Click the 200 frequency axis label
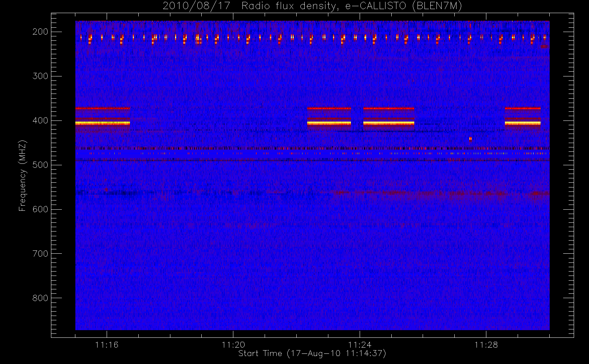Viewport: 589px width, 364px height. click(x=40, y=32)
